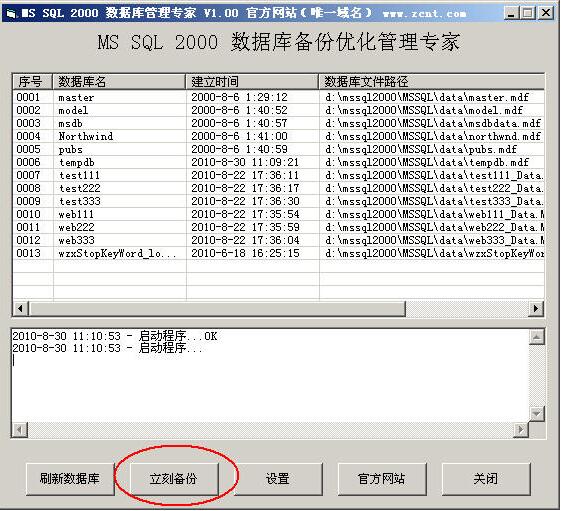Image resolution: width=561 pixels, height=511 pixels.
Task: Select the Northwind database row
Action: [278, 136]
